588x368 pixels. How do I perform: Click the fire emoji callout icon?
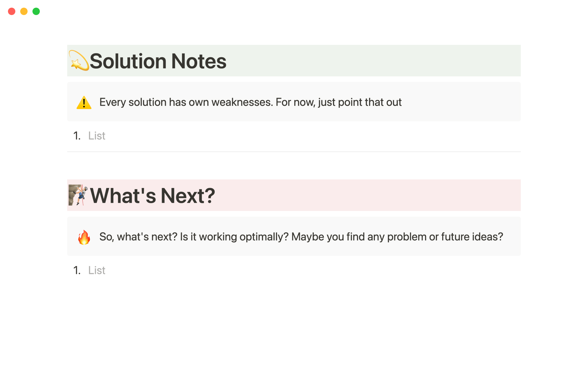pos(84,237)
